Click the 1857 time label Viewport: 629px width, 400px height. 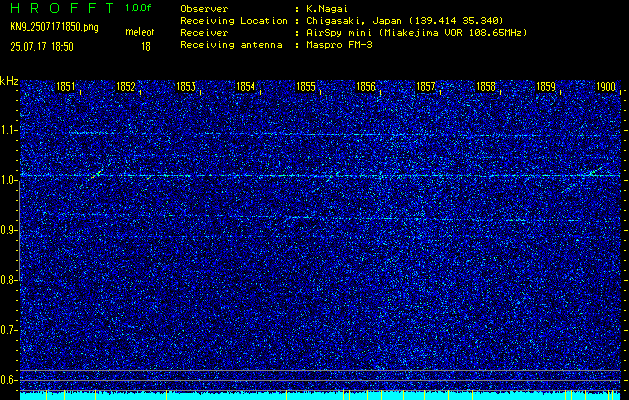[x=426, y=87]
